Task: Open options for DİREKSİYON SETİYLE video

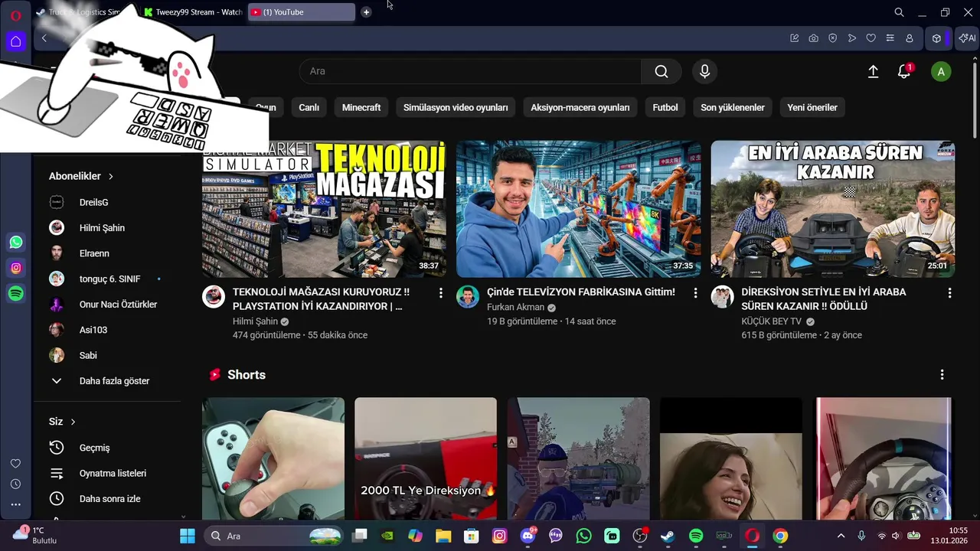Action: coord(949,293)
